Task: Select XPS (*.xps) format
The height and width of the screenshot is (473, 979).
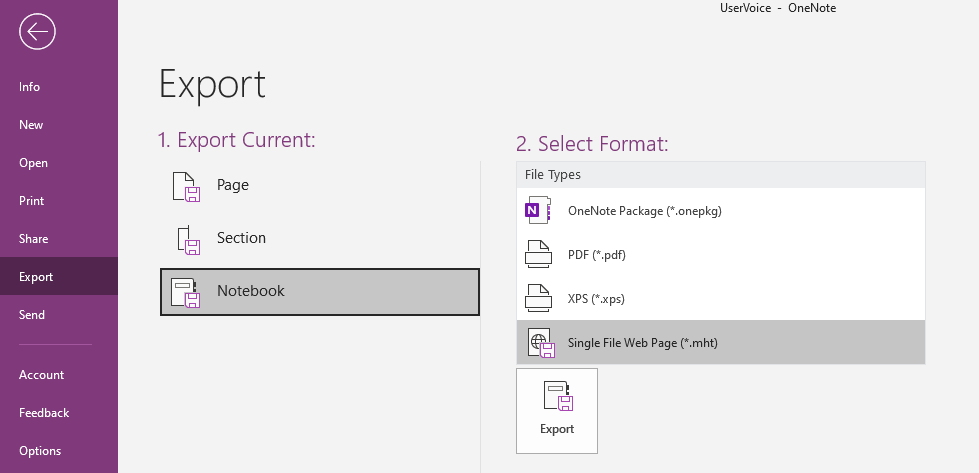Action: tap(721, 298)
